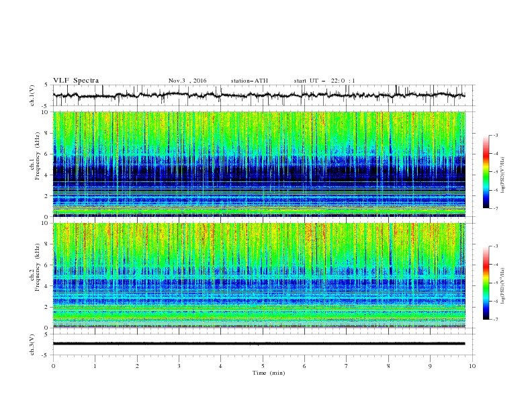The image size is (532, 411).
Task: Click the ch.1 spectrogram color bar
Action: (x=486, y=172)
